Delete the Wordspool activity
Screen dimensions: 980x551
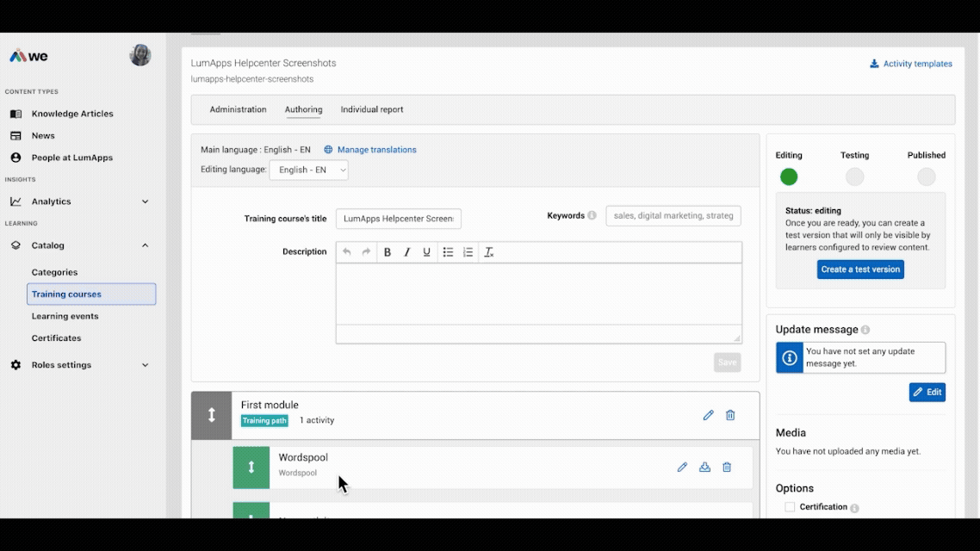[727, 467]
